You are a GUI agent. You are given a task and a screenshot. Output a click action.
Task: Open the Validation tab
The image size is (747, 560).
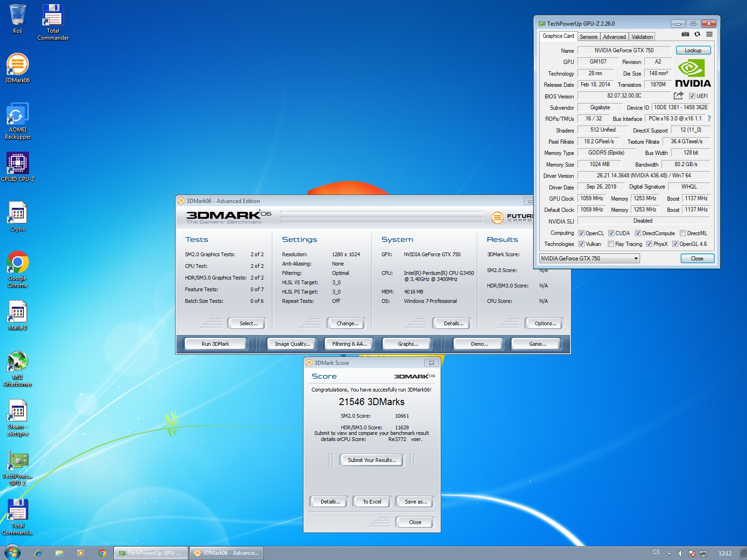[642, 37]
